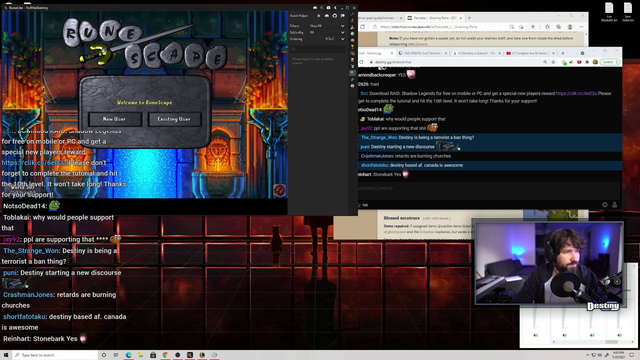Open Task View on the taskbar
The image size is (640, 360).
(116, 355)
